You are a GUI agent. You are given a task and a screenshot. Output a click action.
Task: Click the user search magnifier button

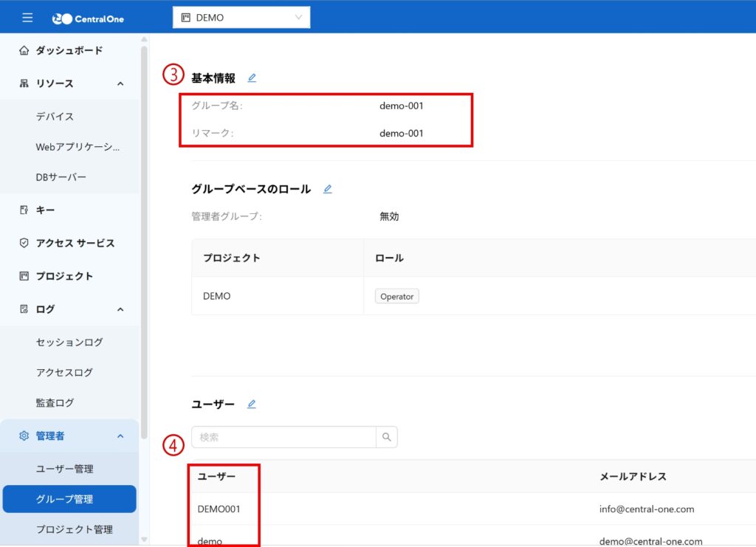tap(386, 437)
